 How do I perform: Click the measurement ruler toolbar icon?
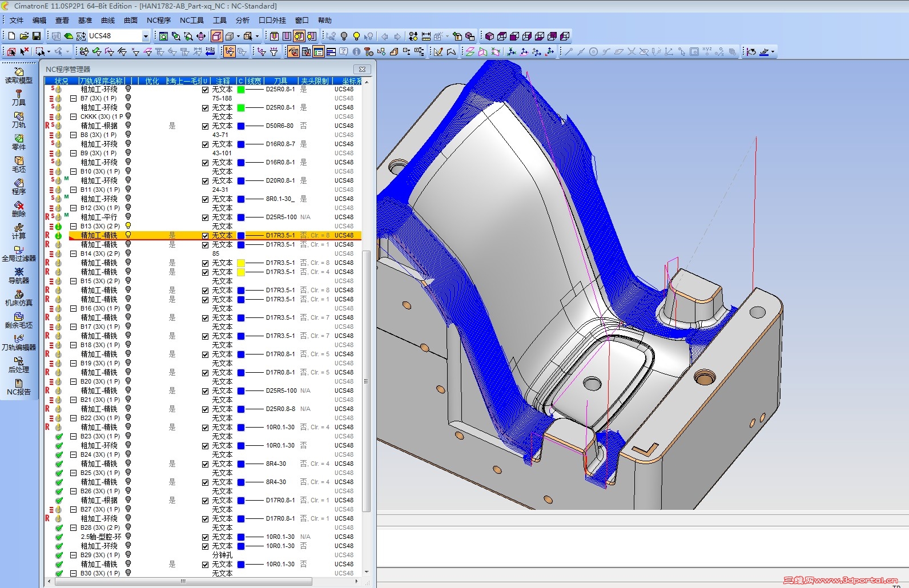(x=426, y=36)
